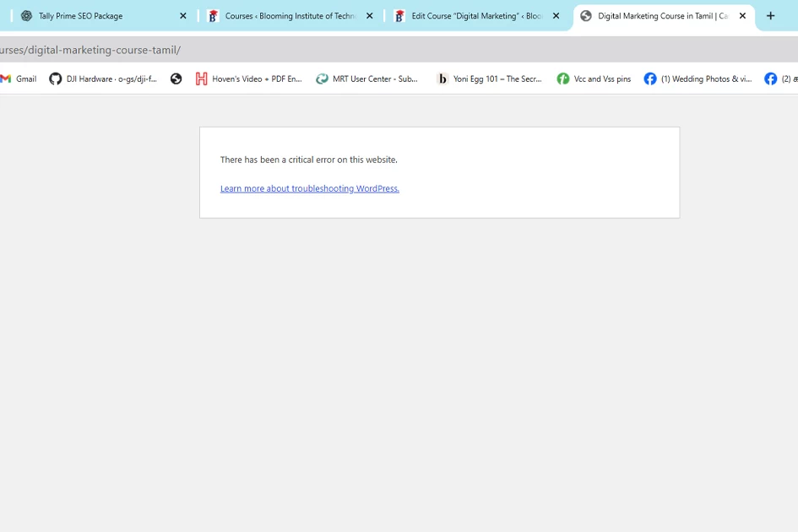Viewport: 798px width, 532px height.
Task: Open the Edit Course Digital Marketing tab
Action: (477, 16)
